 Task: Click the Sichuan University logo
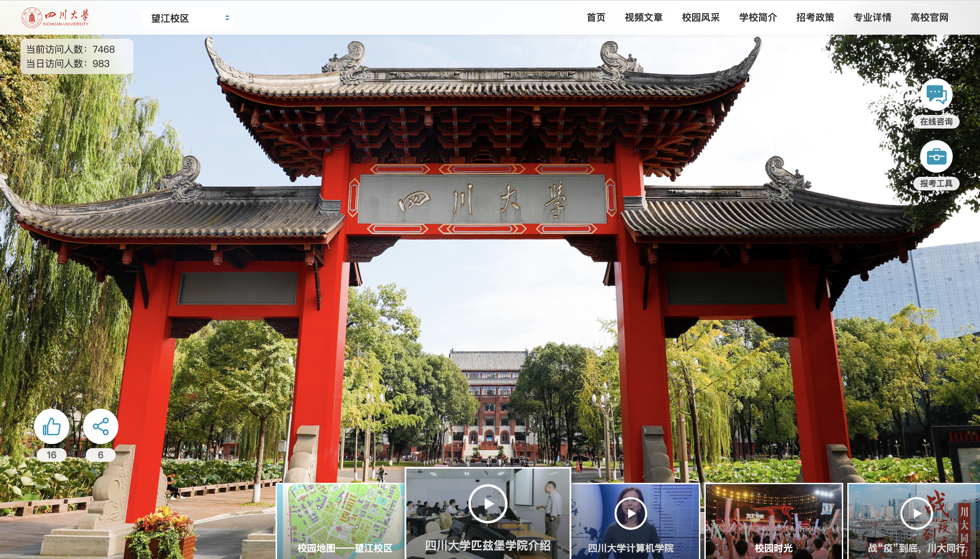click(x=55, y=17)
